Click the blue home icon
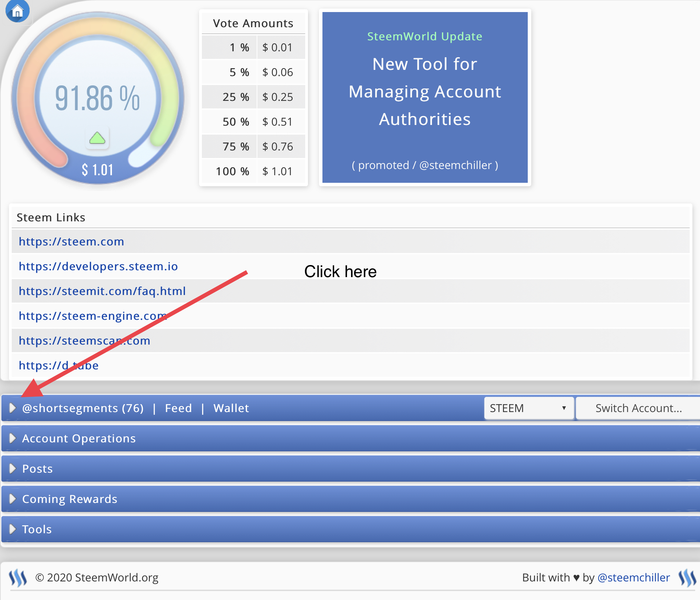The width and height of the screenshot is (700, 600). pyautogui.click(x=17, y=11)
